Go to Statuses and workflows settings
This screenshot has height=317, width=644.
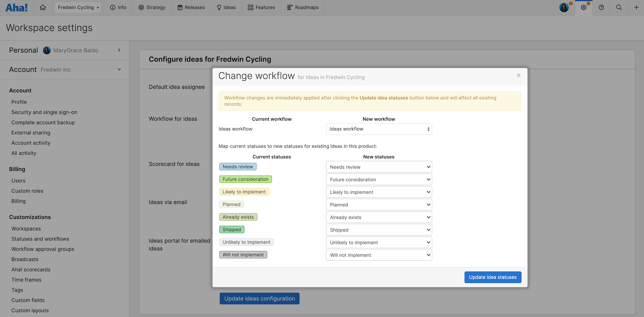tap(40, 239)
